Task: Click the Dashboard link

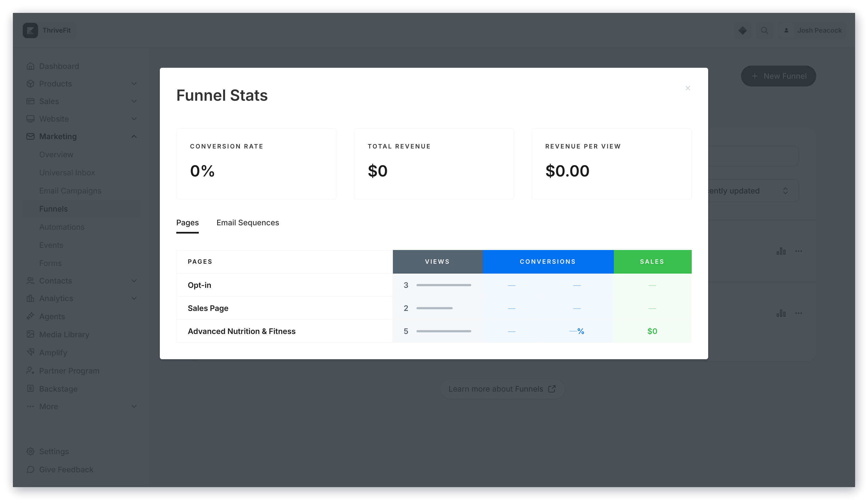Action: 59,66
